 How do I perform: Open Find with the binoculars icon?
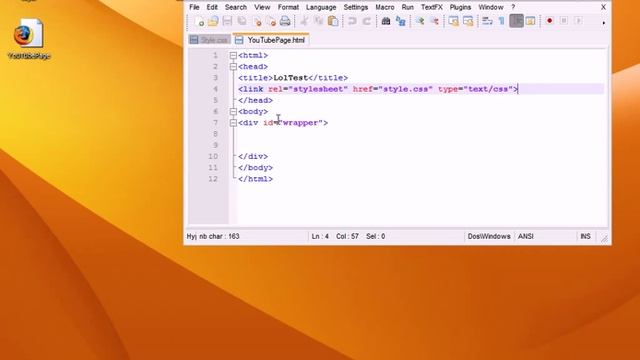pos(386,21)
